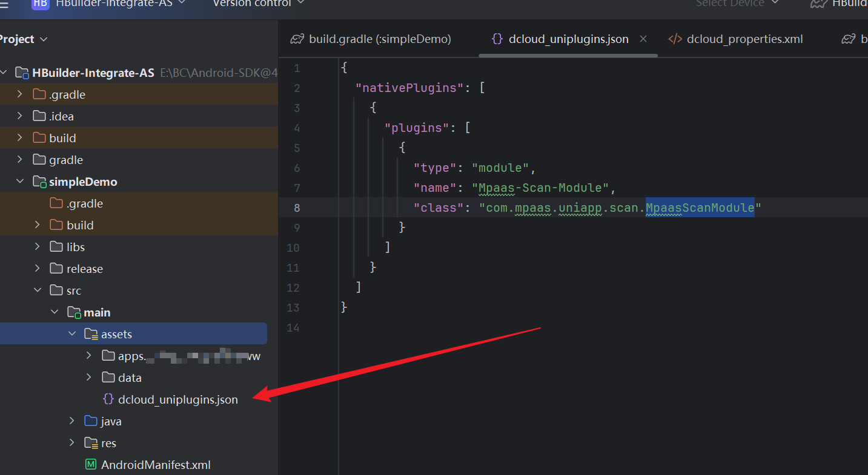Viewport: 868px width, 475px height.
Task: Click the res resources folder icon
Action: pyautogui.click(x=91, y=443)
